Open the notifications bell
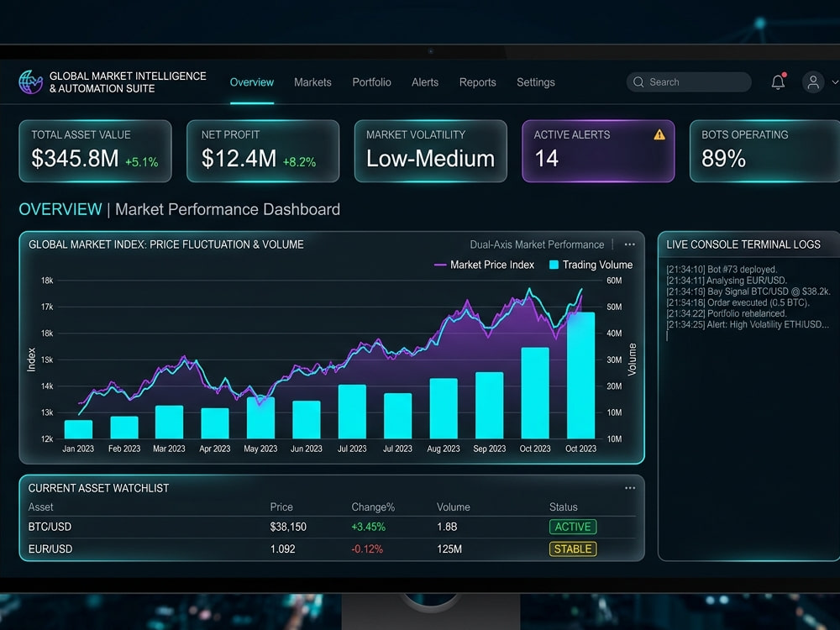 [x=779, y=82]
